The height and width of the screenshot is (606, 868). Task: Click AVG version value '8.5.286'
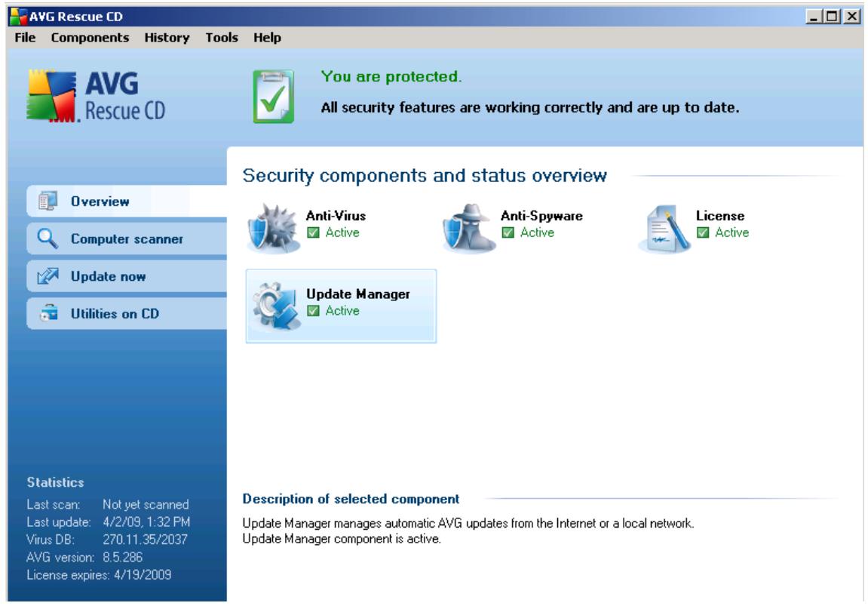122,557
